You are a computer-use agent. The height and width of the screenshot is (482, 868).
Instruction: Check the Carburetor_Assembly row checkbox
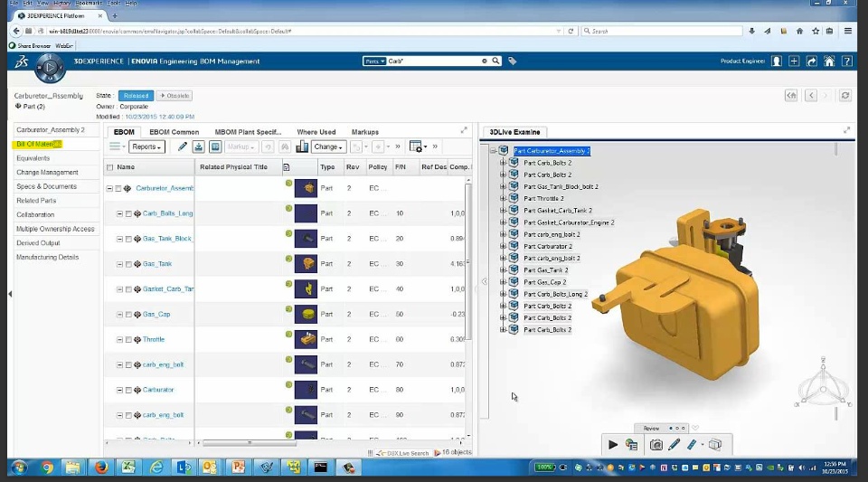[x=118, y=189]
